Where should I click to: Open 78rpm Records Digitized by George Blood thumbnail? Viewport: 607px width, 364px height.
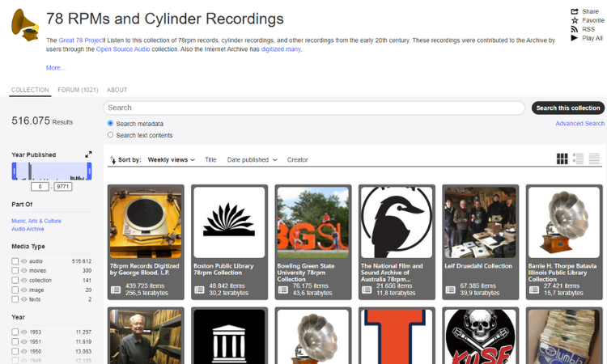pyautogui.click(x=146, y=222)
